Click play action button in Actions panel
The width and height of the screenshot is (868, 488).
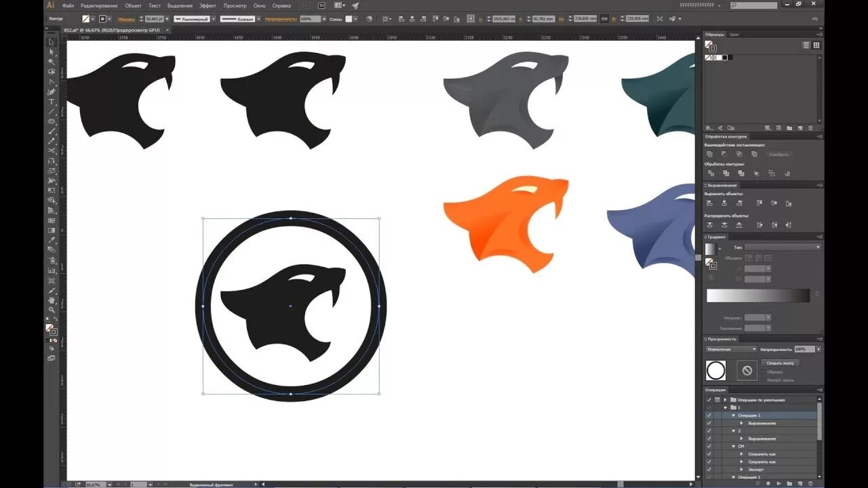tap(778, 483)
